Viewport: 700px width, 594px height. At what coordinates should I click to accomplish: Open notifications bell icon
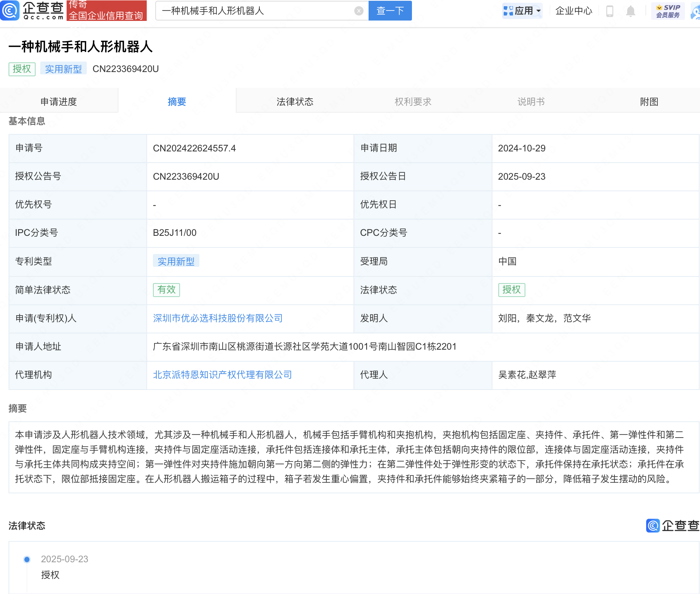(x=631, y=11)
